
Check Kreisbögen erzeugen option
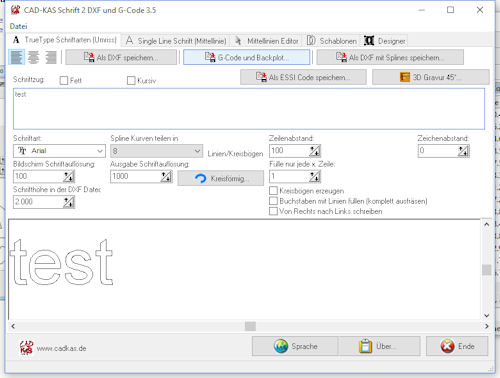coord(273,191)
